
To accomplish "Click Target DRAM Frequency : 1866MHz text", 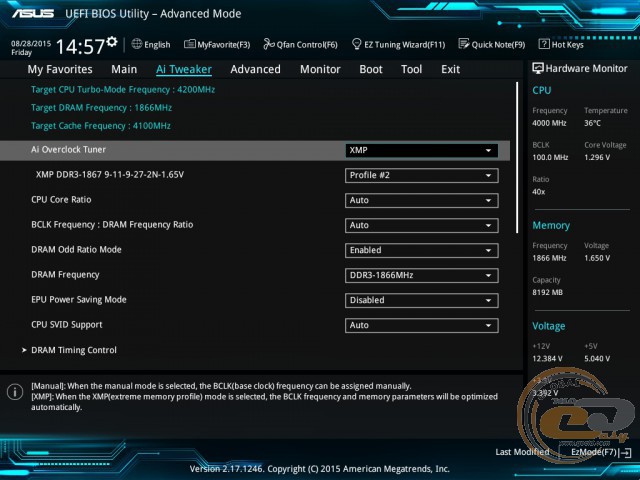I will [101, 108].
